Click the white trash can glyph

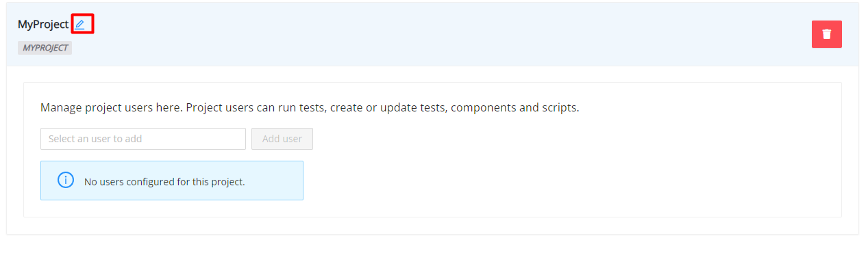[826, 34]
